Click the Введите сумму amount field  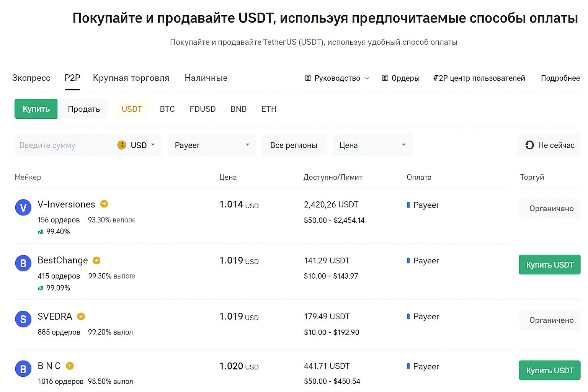tap(65, 145)
